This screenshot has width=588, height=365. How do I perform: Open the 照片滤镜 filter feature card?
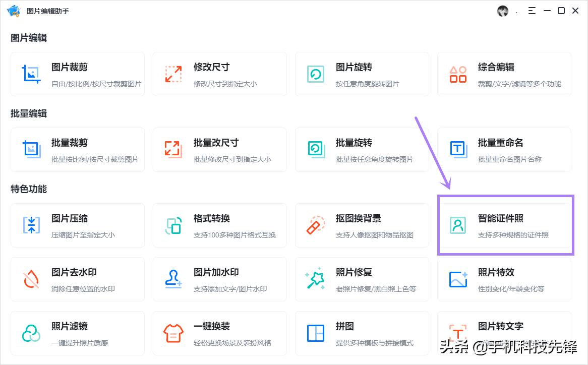click(x=77, y=333)
